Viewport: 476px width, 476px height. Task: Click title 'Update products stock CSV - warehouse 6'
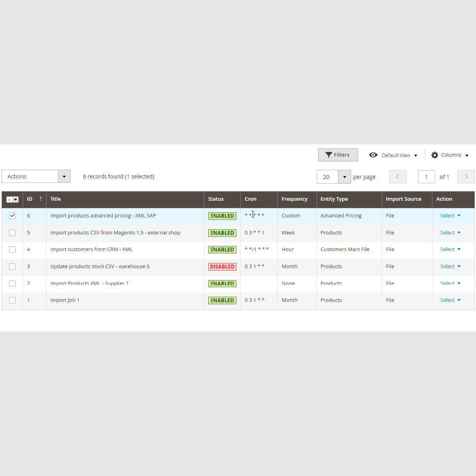[x=100, y=267]
